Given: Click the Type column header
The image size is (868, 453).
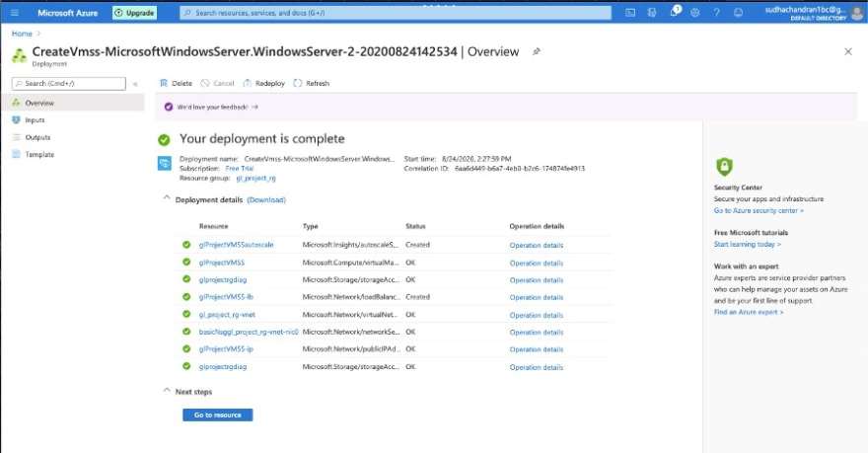Looking at the screenshot, I should point(310,226).
